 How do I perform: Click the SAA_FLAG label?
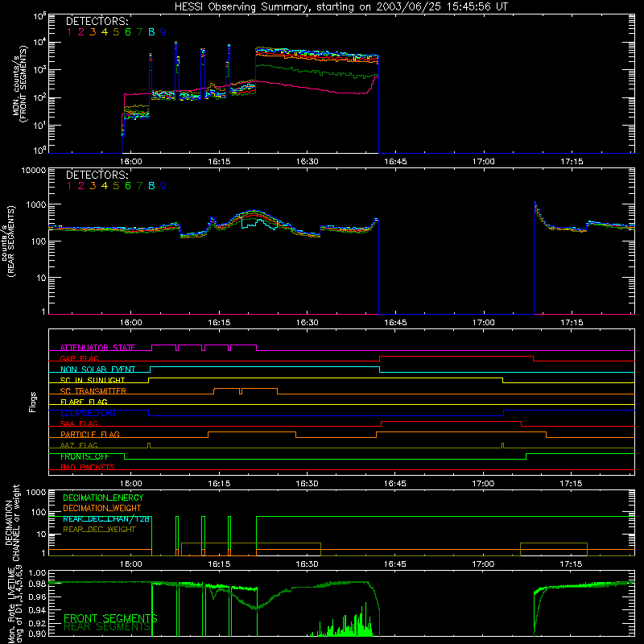coord(79,423)
